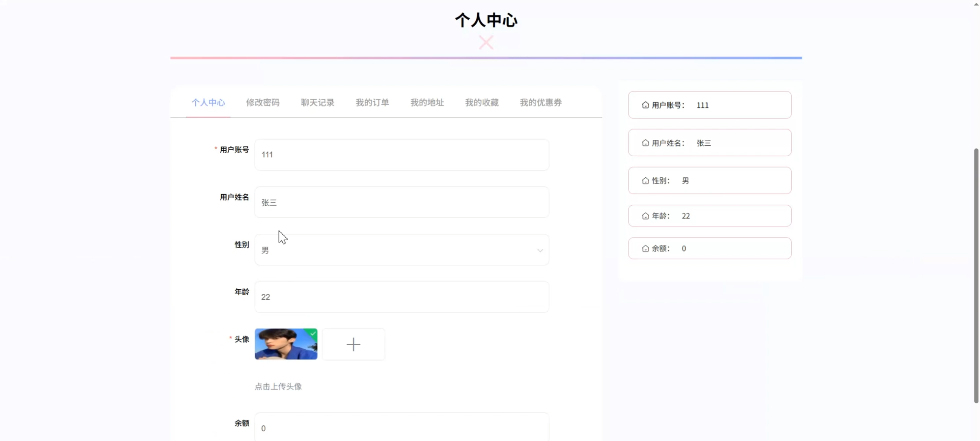Viewport: 980px width, 441px height.
Task: Click the home icon beside 用户账号 card
Action: click(645, 105)
